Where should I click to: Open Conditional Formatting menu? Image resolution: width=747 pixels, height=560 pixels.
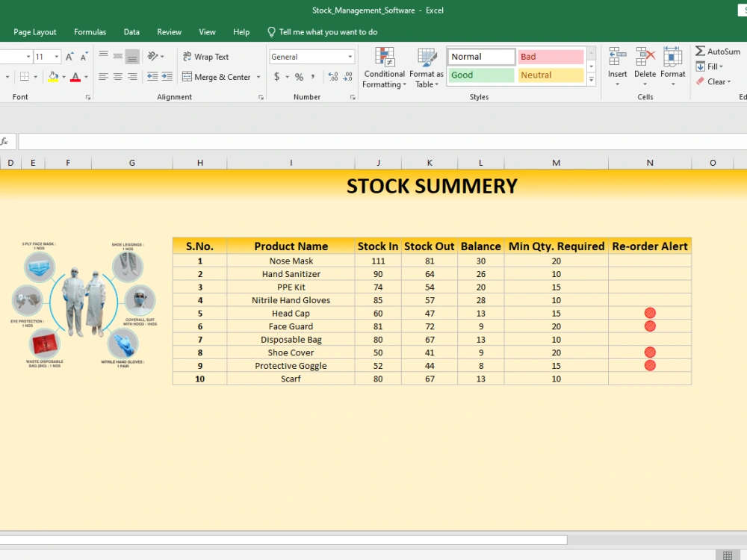pyautogui.click(x=384, y=68)
